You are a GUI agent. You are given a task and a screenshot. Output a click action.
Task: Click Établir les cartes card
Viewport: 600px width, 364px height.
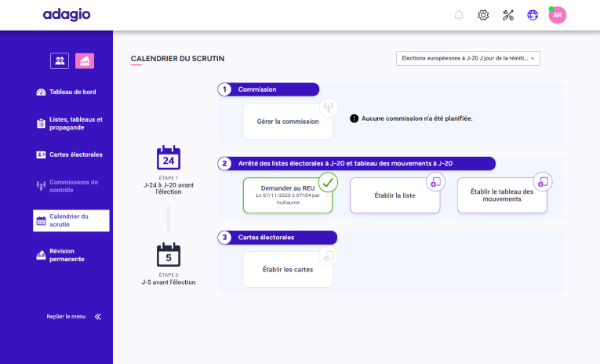(x=288, y=269)
